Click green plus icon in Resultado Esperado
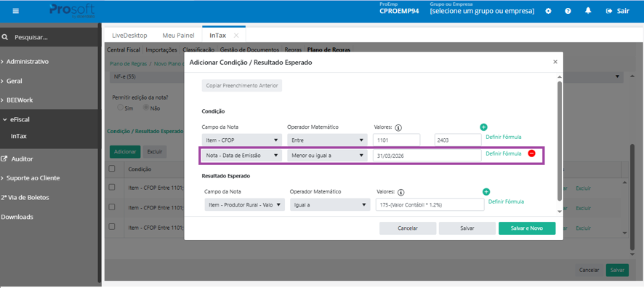Screen dimensions: 644x288 click(x=486, y=191)
